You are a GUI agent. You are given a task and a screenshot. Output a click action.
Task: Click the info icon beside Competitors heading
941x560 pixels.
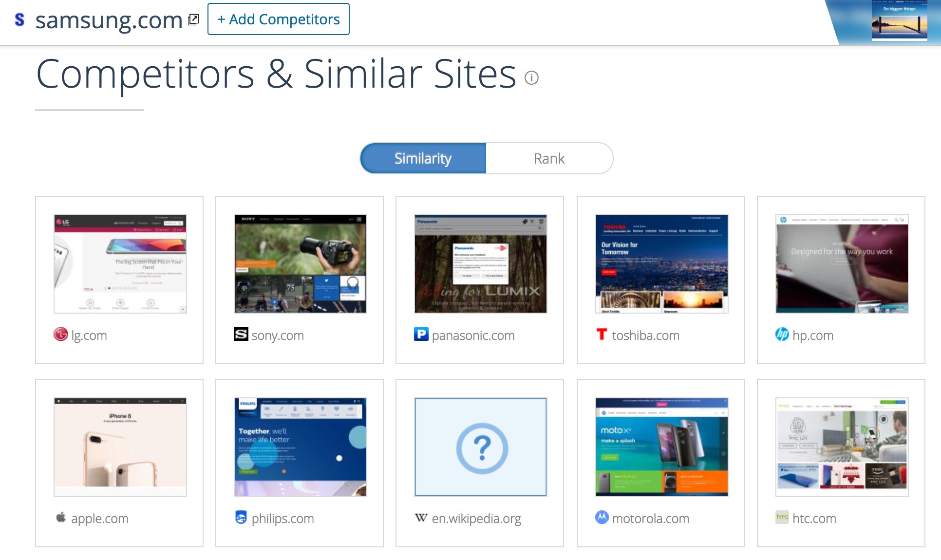pos(531,78)
